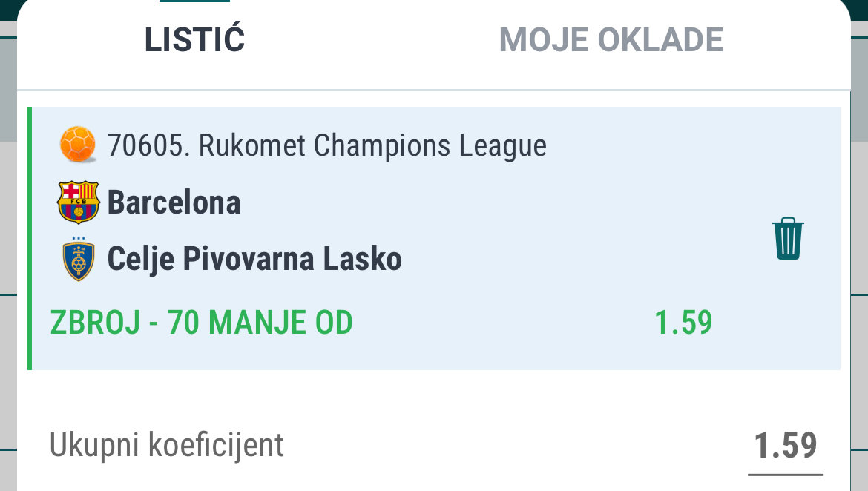Switch to the LISTIĆ tab
Screen dimensions: 868x491
[194, 40]
